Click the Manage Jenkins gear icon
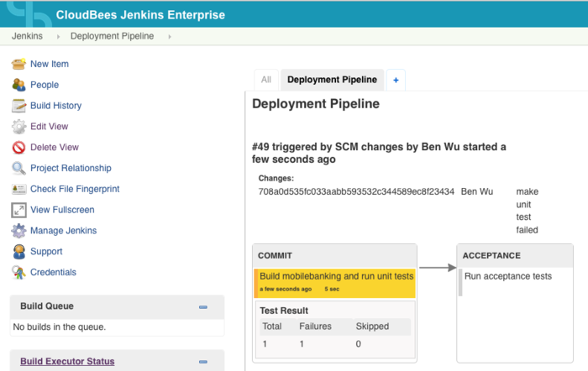 point(18,231)
